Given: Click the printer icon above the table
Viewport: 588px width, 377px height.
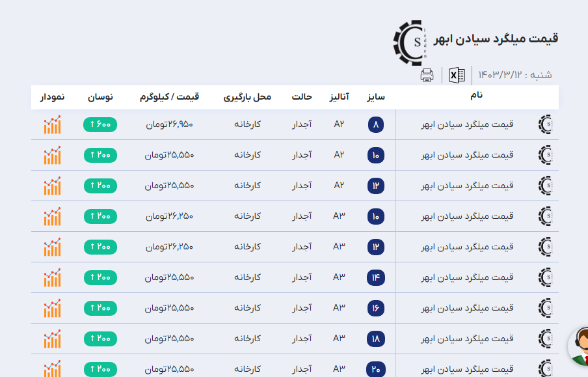Looking at the screenshot, I should point(427,75).
